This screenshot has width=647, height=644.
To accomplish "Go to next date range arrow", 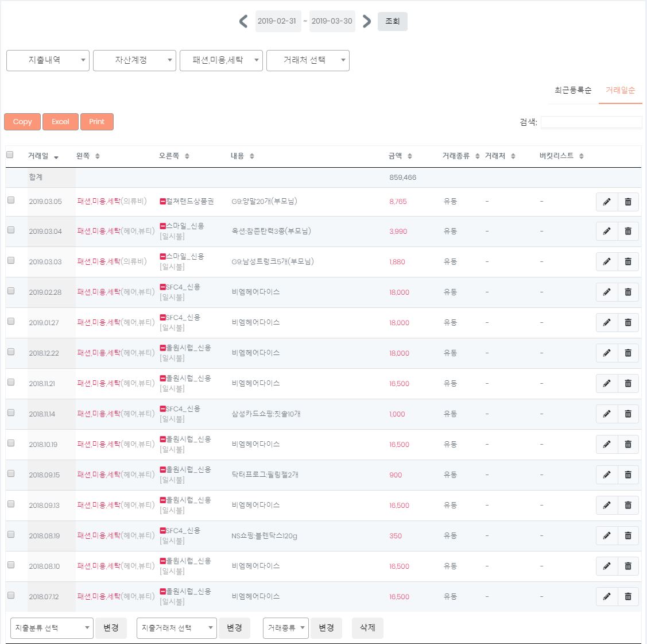I will pyautogui.click(x=367, y=22).
